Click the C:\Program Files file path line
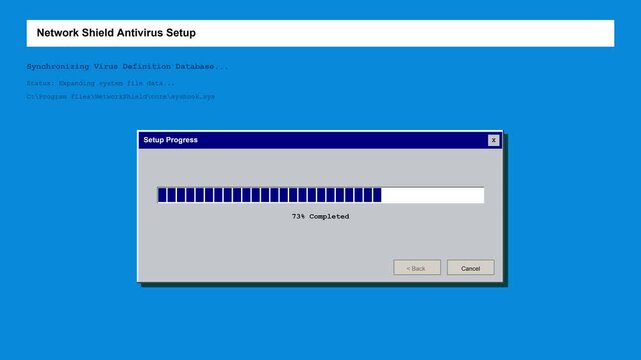 121,97
